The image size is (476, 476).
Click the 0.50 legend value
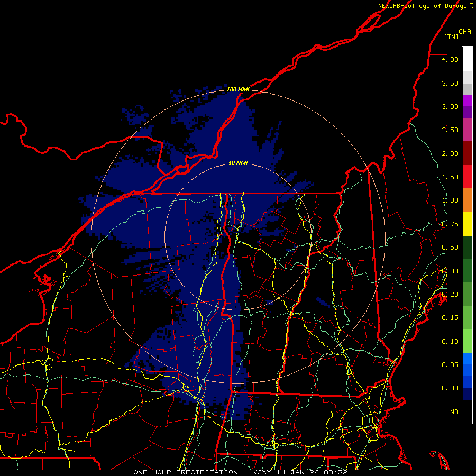(x=450, y=248)
